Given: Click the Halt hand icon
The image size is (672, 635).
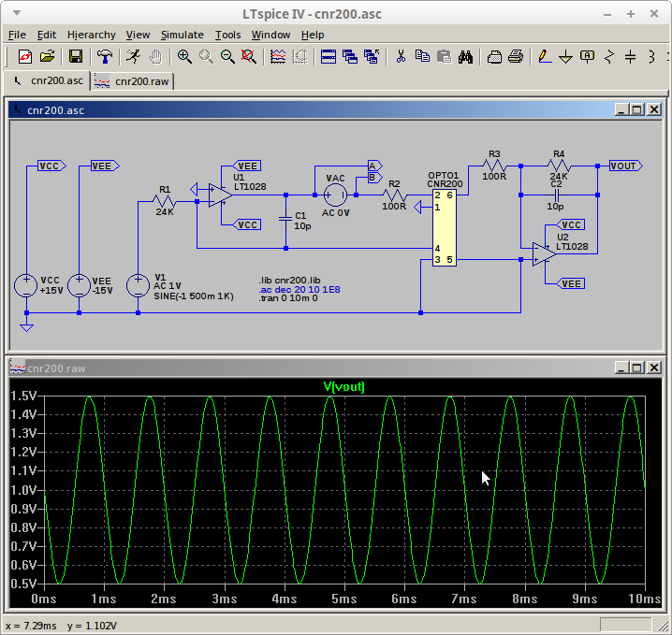Looking at the screenshot, I should pyautogui.click(x=155, y=56).
